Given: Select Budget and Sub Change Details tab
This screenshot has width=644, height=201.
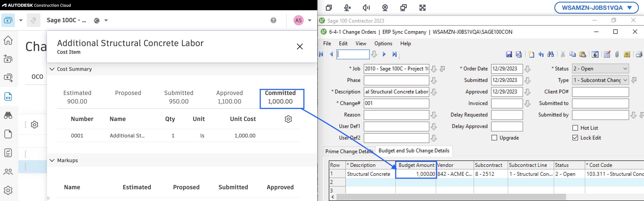Looking at the screenshot, I should coord(414,151).
